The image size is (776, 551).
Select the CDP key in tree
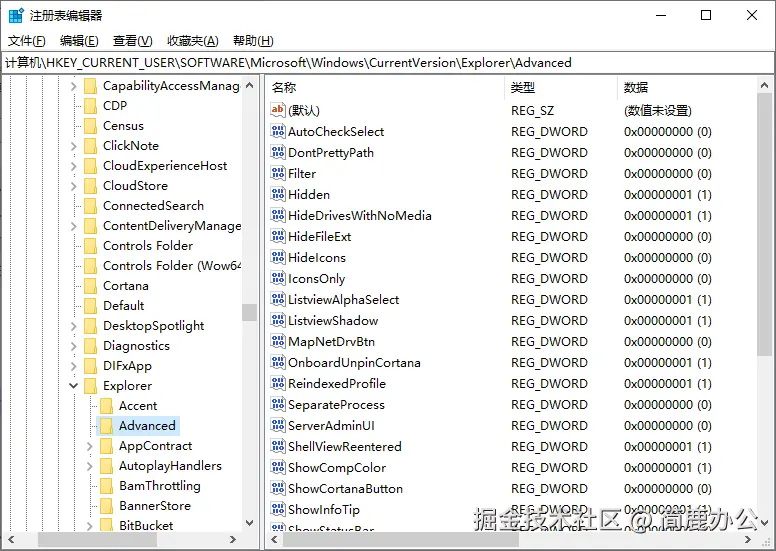pos(115,106)
